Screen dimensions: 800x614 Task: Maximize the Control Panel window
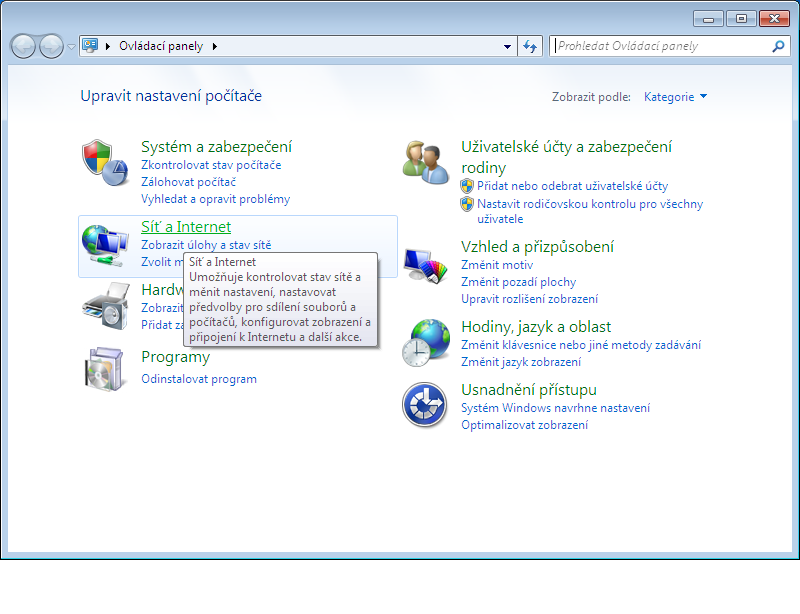click(741, 19)
